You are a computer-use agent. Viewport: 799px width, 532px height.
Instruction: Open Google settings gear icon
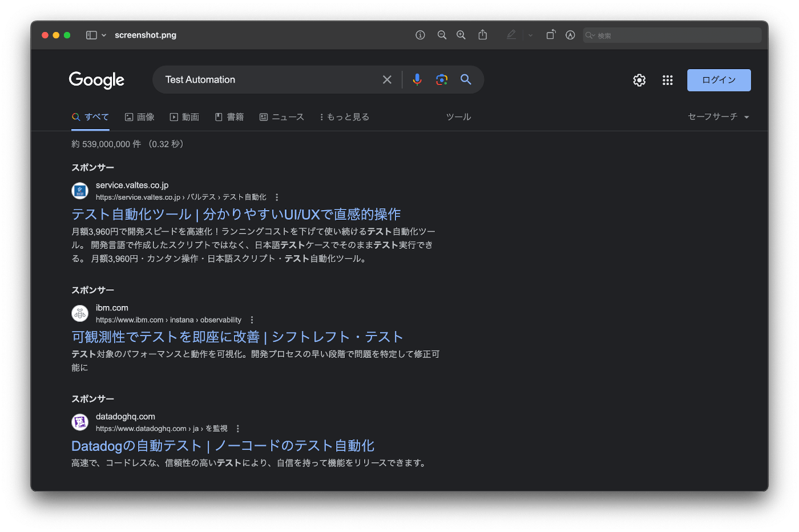(x=639, y=80)
